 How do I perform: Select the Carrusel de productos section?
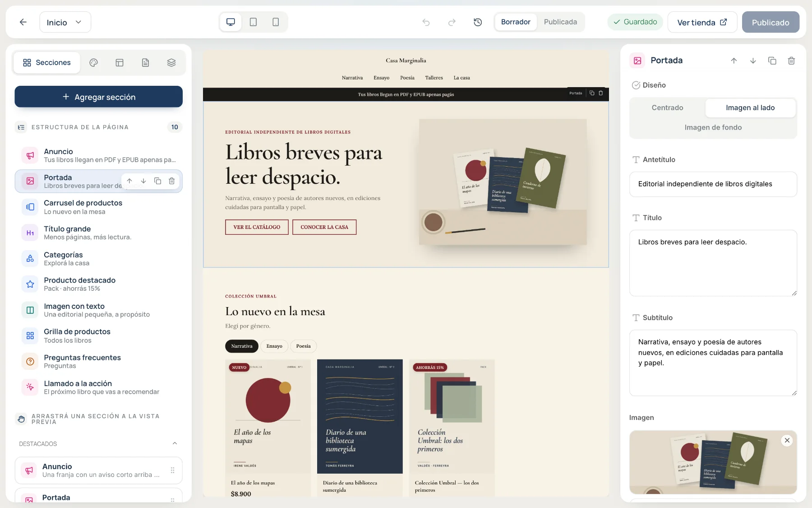point(98,207)
